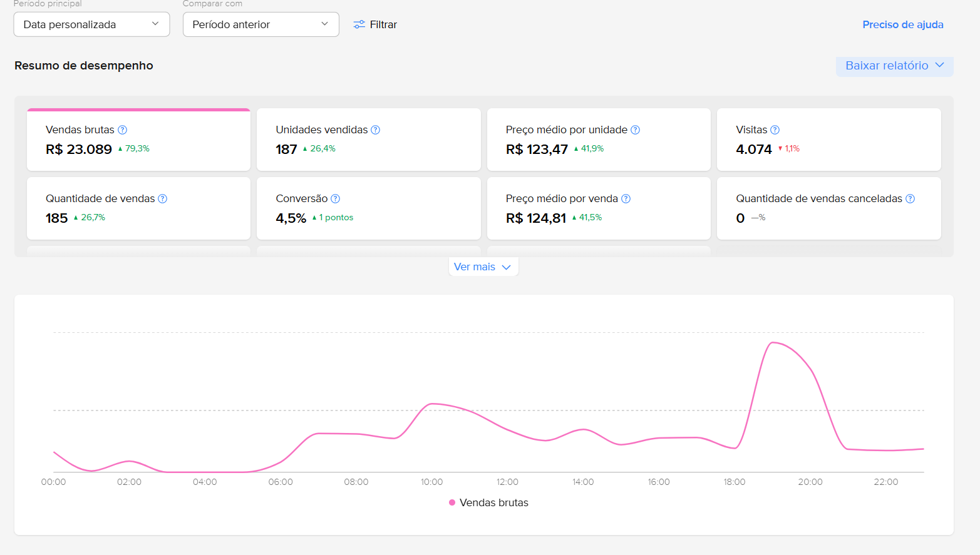Toggle the Vendas brutas chart legend
Viewport: 980px width, 555px height.
488,503
